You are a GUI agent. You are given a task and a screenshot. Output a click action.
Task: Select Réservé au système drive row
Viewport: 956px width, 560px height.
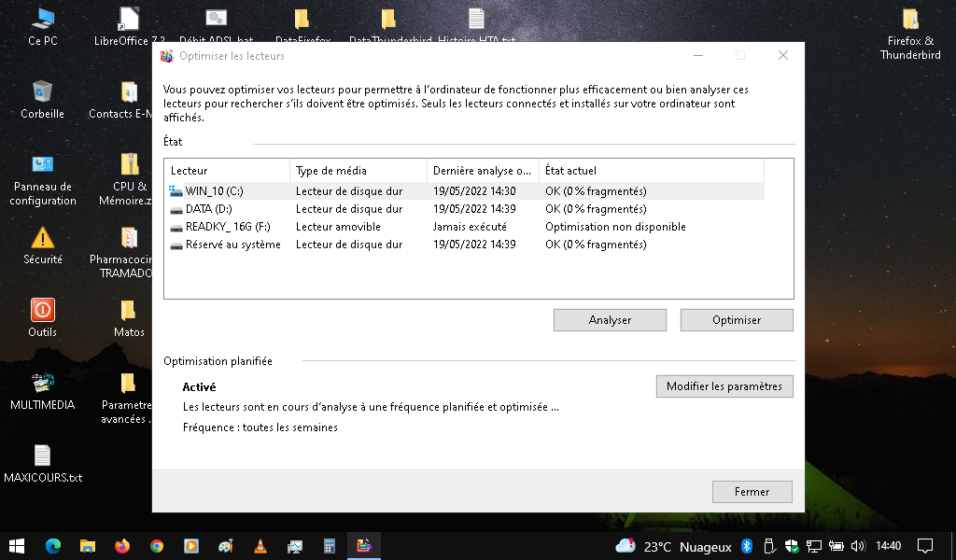click(466, 245)
